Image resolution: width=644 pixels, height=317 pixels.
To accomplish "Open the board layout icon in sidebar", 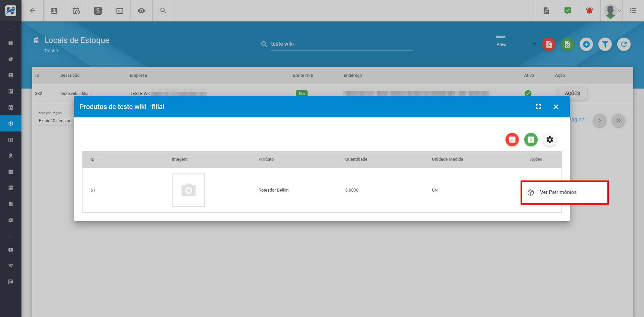I will (11, 92).
